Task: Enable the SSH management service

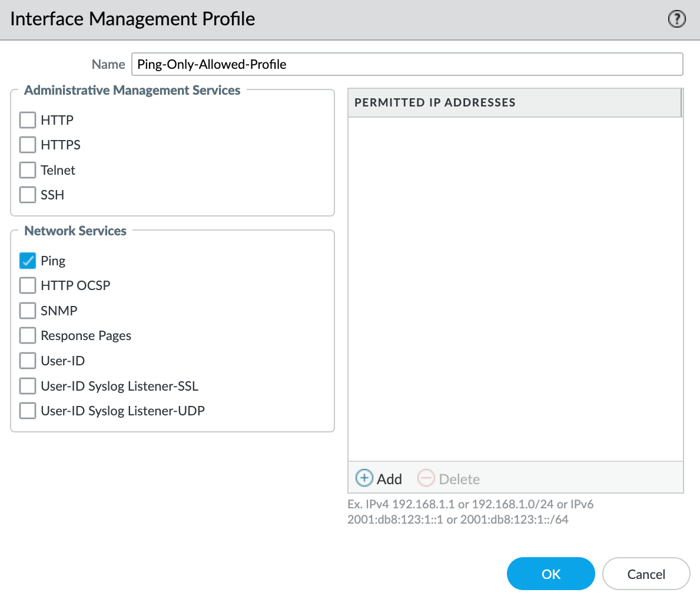Action: tap(27, 195)
